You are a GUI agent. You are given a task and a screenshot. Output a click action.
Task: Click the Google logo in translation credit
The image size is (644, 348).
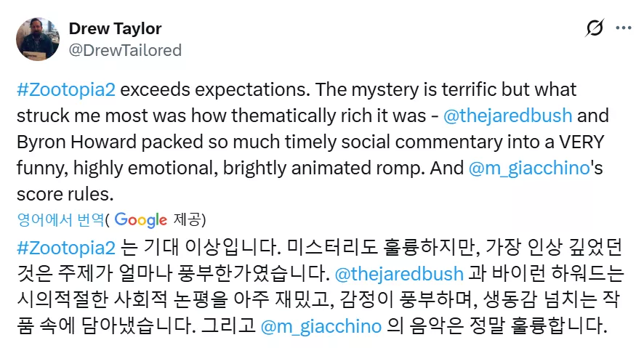click(140, 219)
